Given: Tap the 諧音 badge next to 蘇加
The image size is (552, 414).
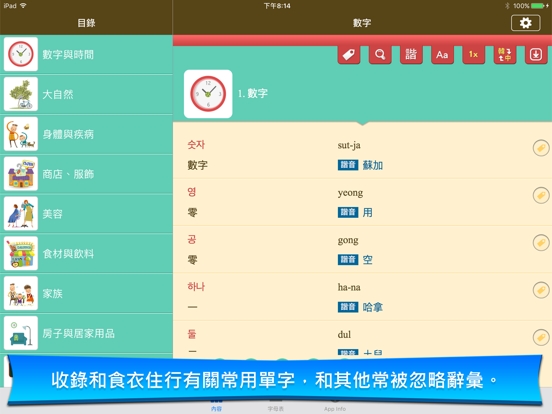Looking at the screenshot, I should [x=348, y=165].
